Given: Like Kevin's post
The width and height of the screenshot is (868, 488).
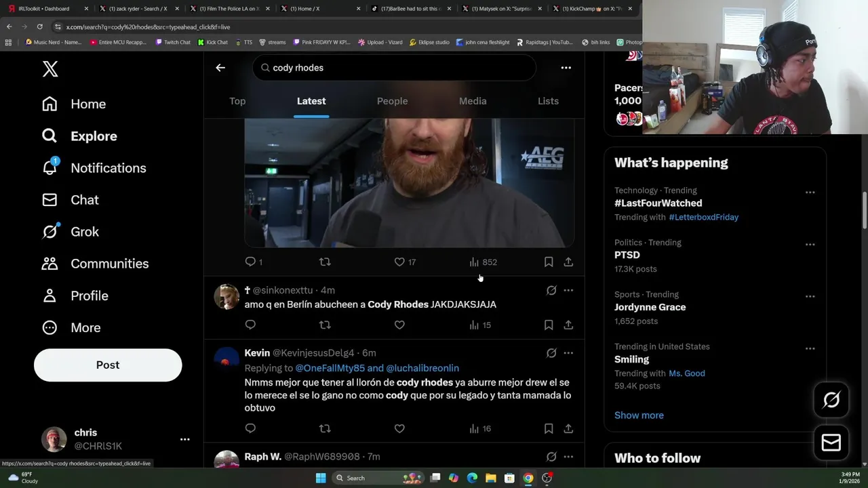Looking at the screenshot, I should (x=399, y=428).
